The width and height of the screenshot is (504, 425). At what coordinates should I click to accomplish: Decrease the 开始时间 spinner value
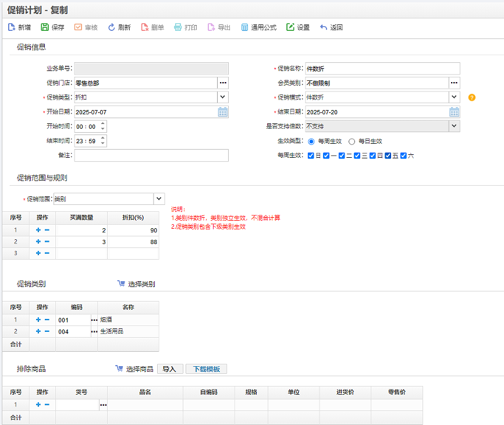tap(103, 129)
